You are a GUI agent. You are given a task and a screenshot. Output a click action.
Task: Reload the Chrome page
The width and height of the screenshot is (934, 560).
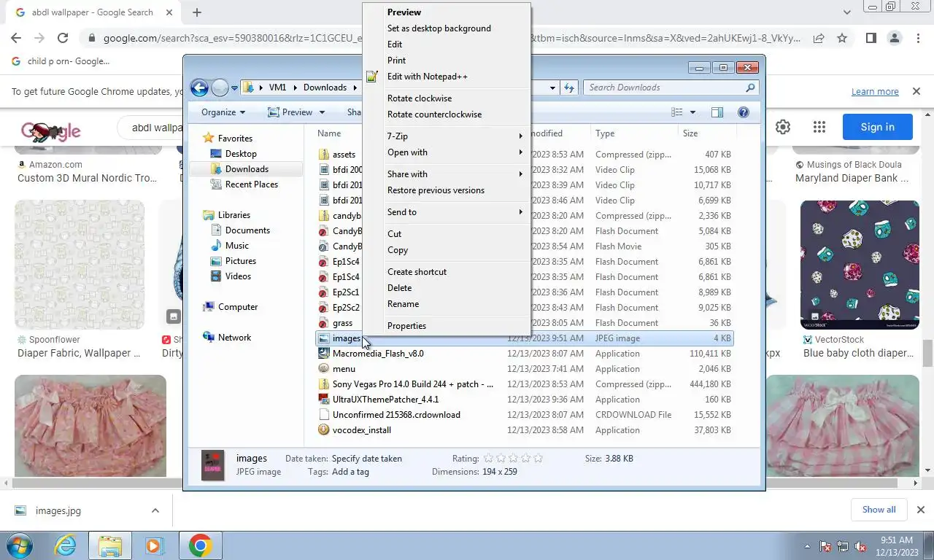[63, 38]
